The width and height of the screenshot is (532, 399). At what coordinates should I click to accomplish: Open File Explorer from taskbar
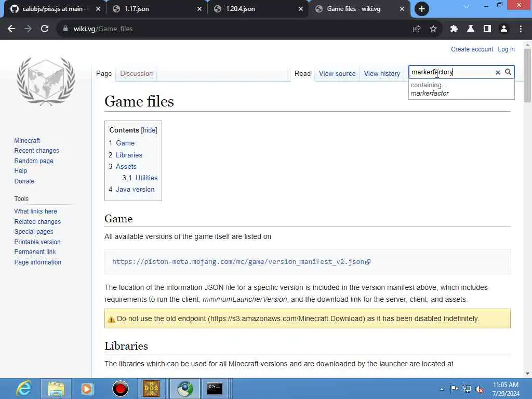(56, 389)
